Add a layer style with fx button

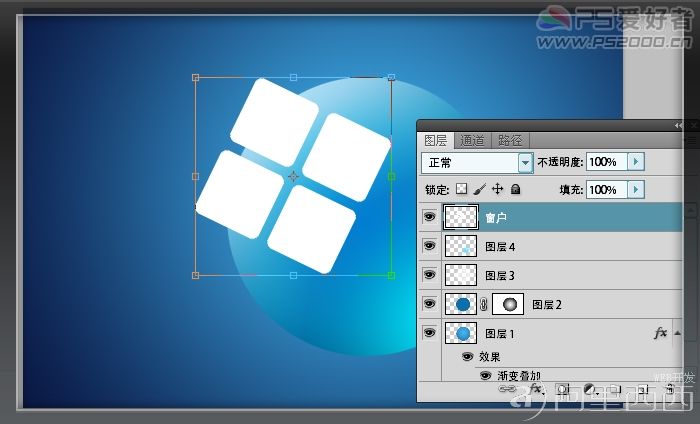pyautogui.click(x=536, y=390)
